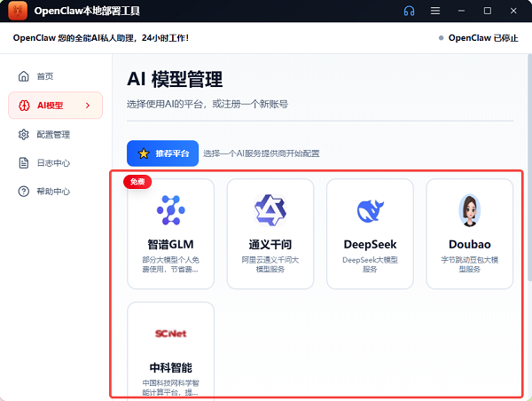This screenshot has width=532, height=401.
Task: Click the OpenClaw status dot indicator
Action: click(x=441, y=38)
